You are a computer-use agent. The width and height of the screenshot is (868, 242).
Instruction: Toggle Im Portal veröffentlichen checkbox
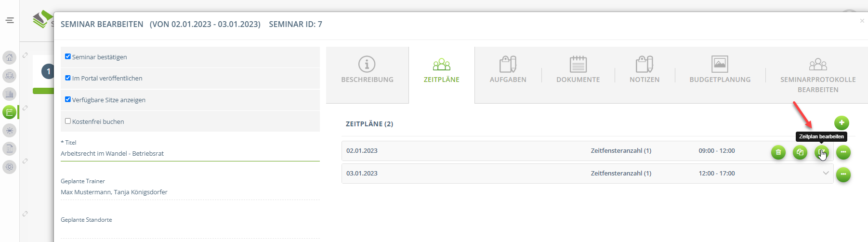[x=68, y=78]
